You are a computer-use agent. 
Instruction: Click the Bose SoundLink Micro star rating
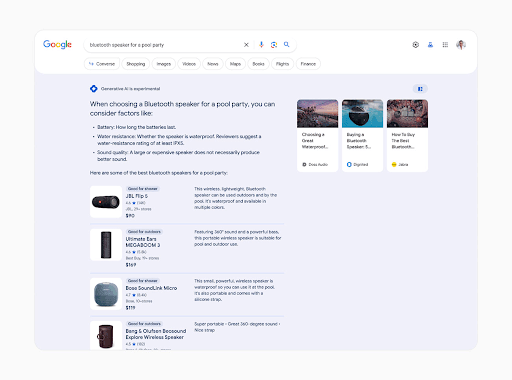(136, 295)
